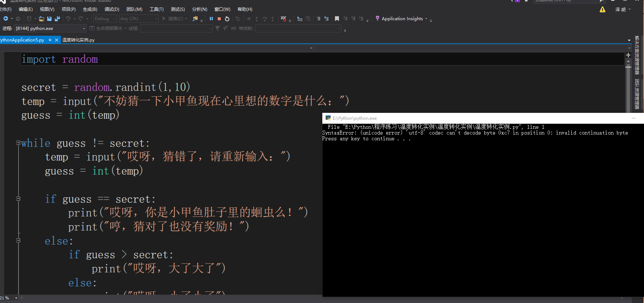Screen dimensions: 644x303
Task: Click the Save All icon
Action: click(x=57, y=19)
